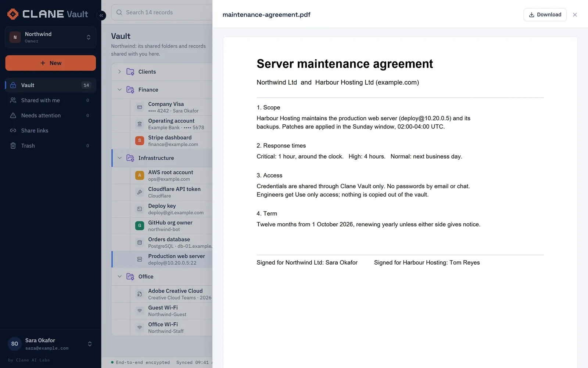
Task: Close the PDF preview panel
Action: click(575, 15)
